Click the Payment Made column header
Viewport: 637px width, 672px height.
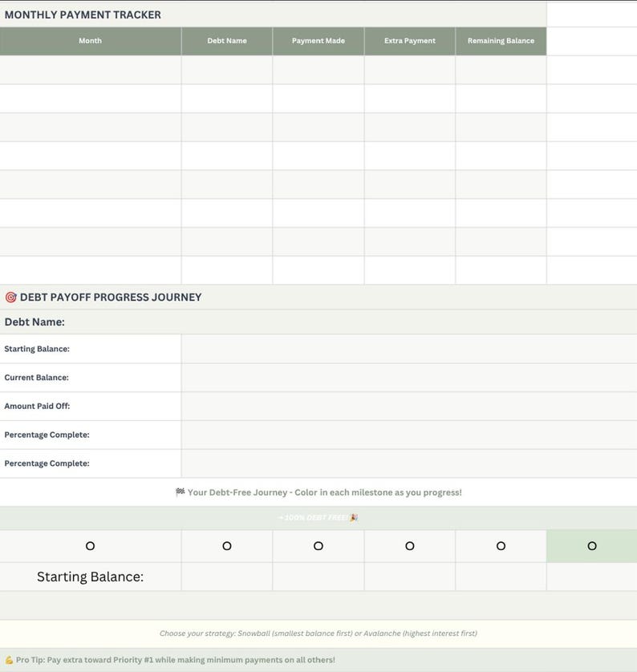pos(318,41)
